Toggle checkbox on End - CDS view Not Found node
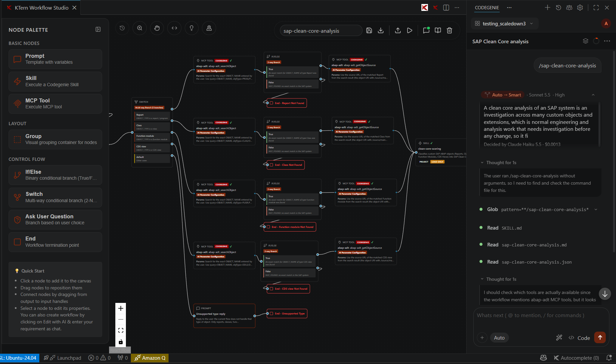 (x=271, y=289)
